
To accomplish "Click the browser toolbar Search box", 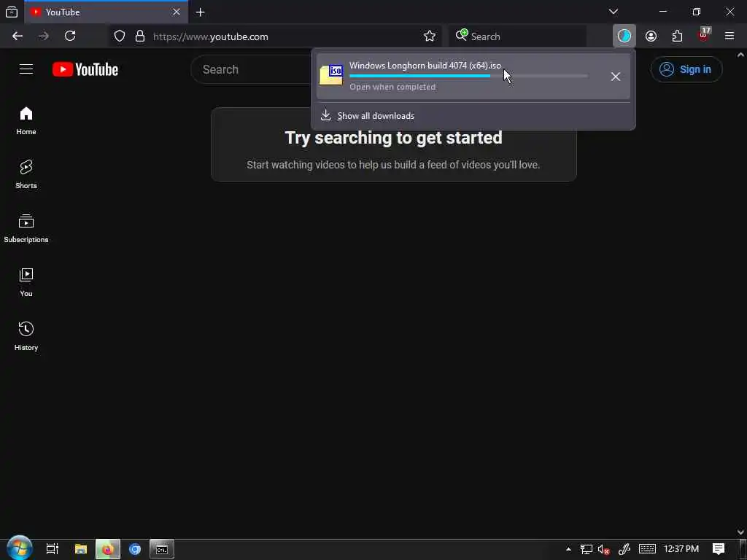I will [x=518, y=36].
